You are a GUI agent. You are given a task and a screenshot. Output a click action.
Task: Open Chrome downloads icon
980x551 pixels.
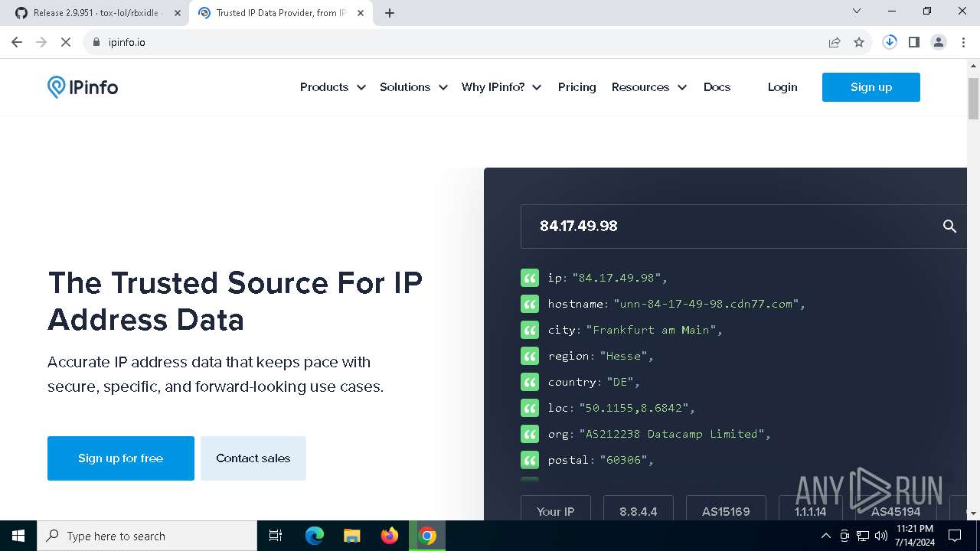point(890,42)
